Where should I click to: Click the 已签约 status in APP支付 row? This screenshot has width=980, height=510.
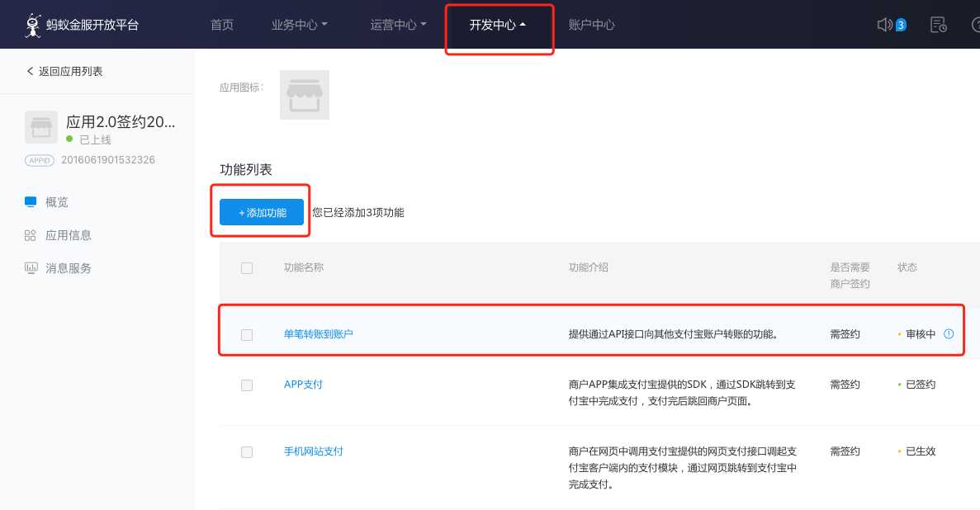click(x=921, y=385)
